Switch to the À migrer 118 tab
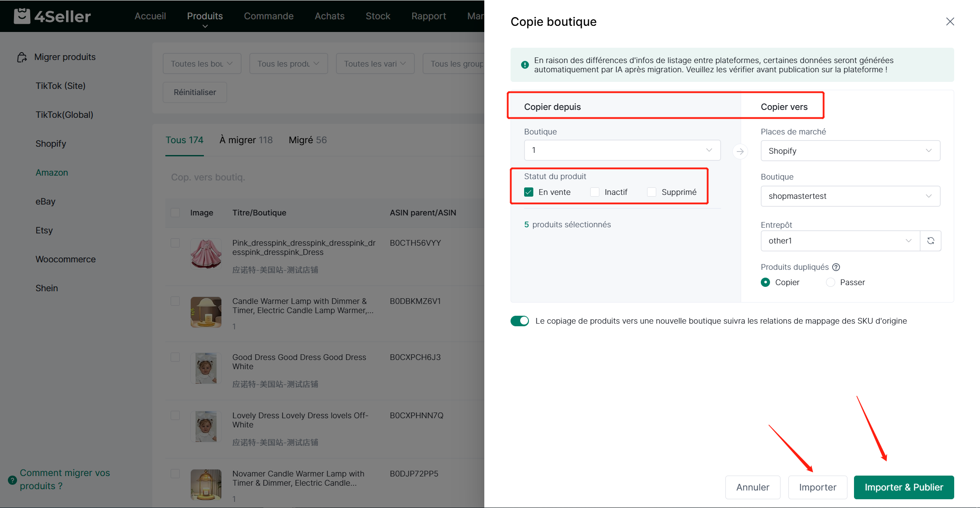Screen dimensions: 980x508 click(246, 140)
